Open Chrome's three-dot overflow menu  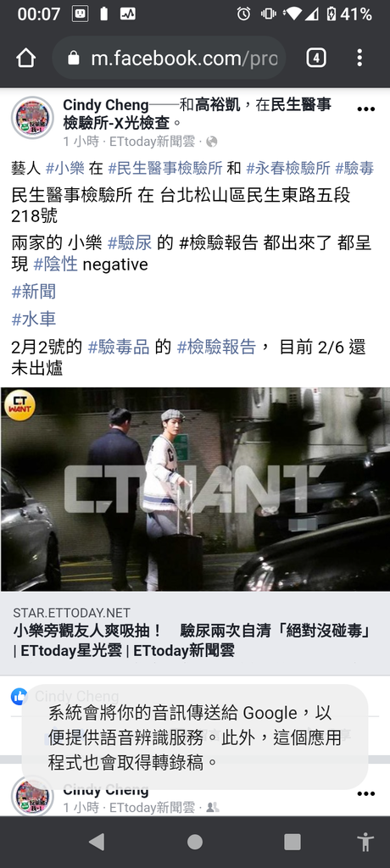click(x=359, y=58)
